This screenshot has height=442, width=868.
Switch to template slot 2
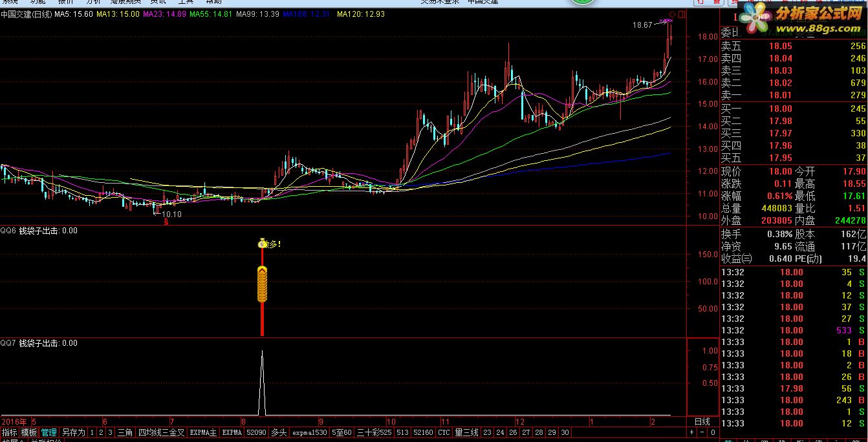pyautogui.click(x=101, y=432)
